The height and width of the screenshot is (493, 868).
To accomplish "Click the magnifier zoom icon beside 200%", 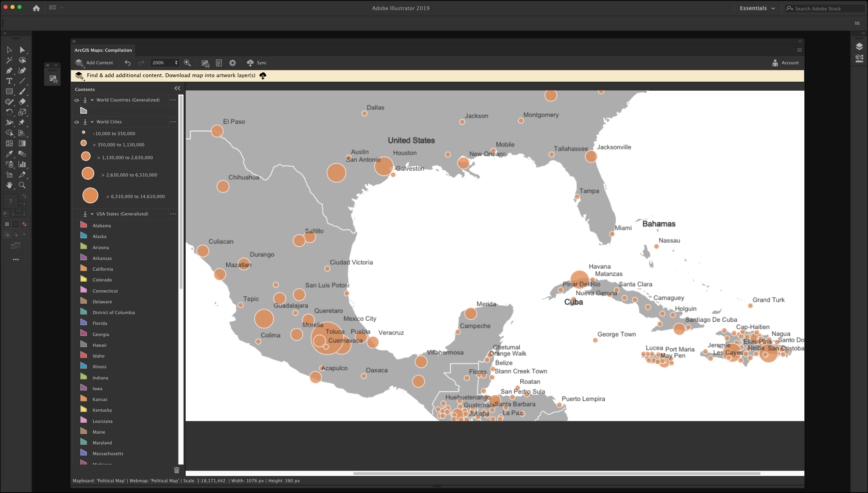I will pyautogui.click(x=187, y=63).
